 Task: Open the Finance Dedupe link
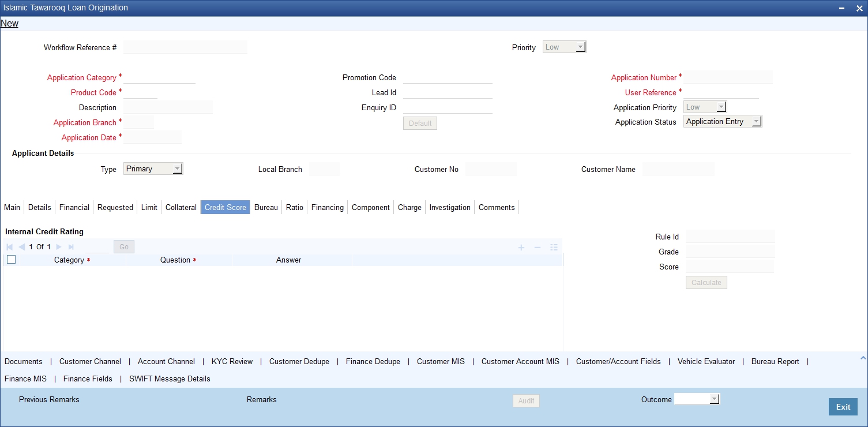pyautogui.click(x=373, y=361)
